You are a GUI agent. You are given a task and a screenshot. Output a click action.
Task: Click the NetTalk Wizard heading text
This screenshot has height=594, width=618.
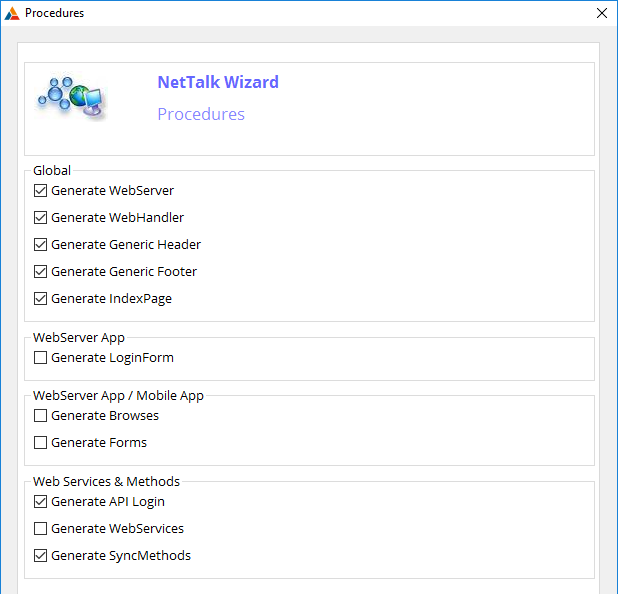pyautogui.click(x=218, y=82)
